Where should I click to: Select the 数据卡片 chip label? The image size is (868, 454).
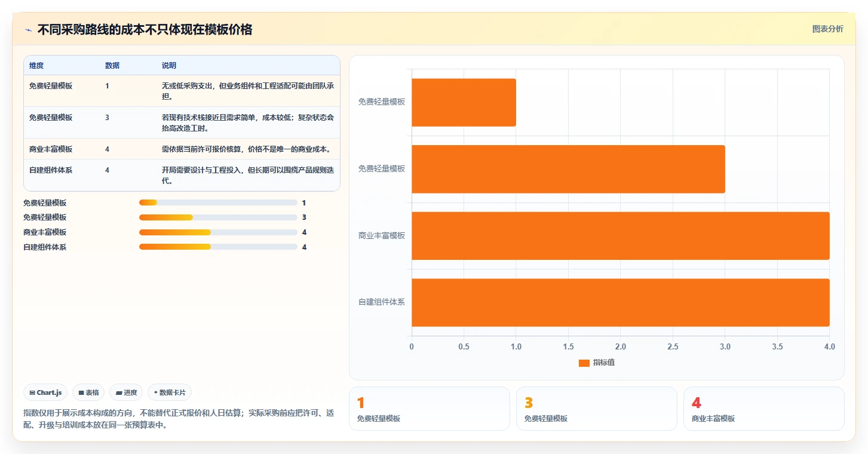(x=172, y=392)
